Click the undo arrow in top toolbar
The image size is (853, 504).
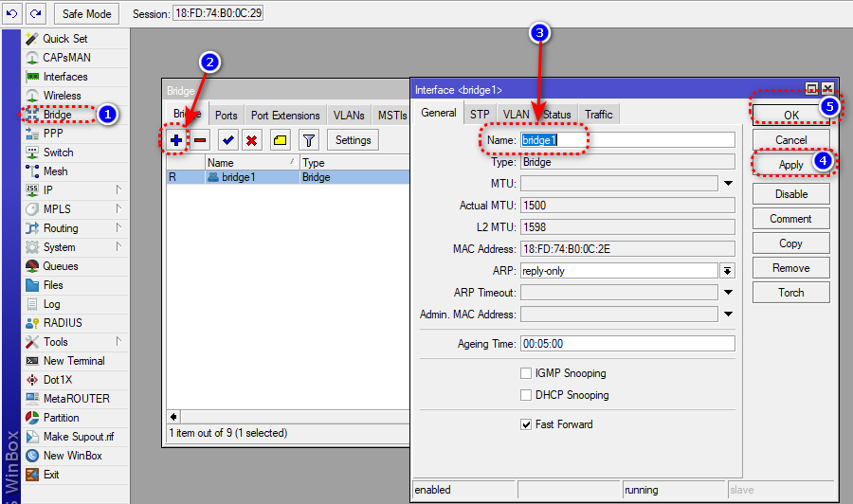tap(12, 13)
